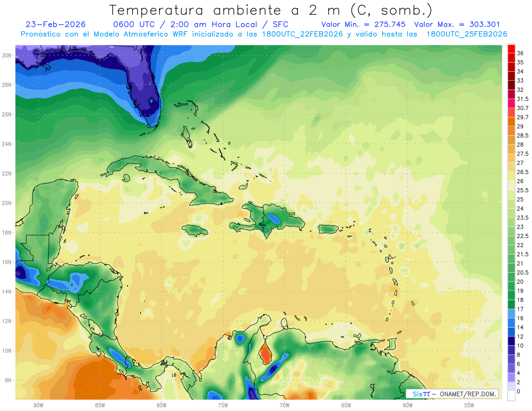Click the colorbar value label "28.5"

[523, 135]
